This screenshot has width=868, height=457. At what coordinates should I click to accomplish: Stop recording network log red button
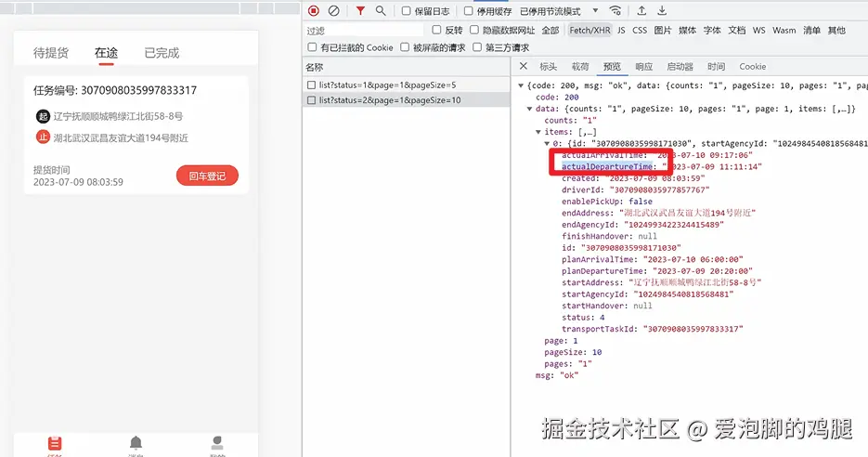314,10
